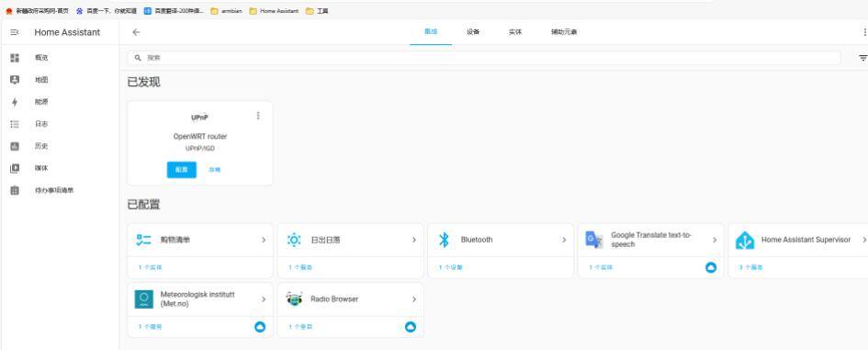Open the armbian bookmark folder
Screen dimensions: 868x350
226,10
